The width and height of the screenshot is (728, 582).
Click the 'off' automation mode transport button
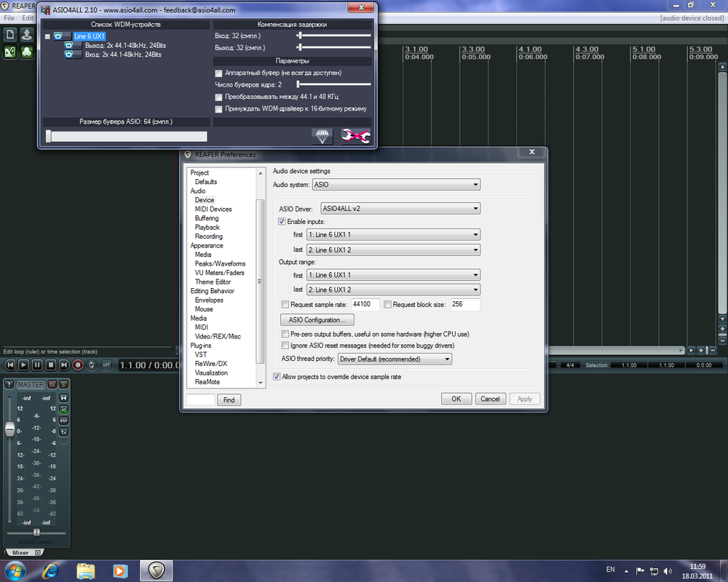(x=106, y=364)
